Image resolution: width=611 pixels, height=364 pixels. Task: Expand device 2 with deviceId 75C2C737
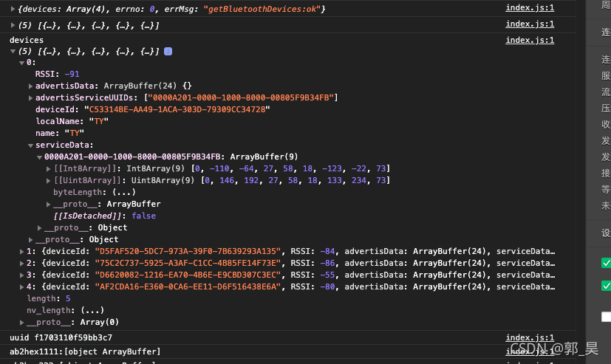click(x=22, y=264)
